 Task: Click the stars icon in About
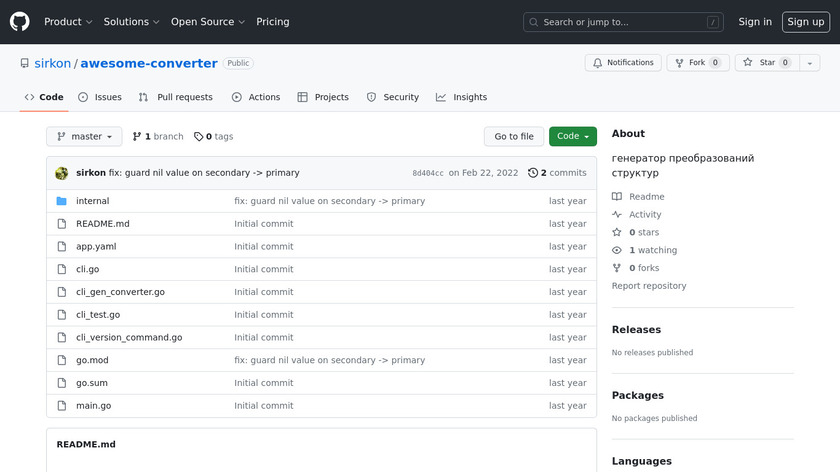tap(617, 233)
